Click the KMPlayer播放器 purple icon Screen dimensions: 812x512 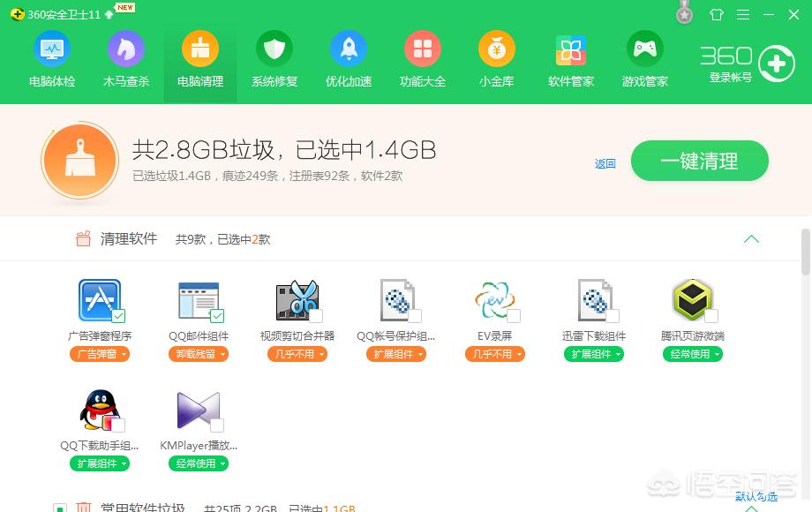coord(199,410)
